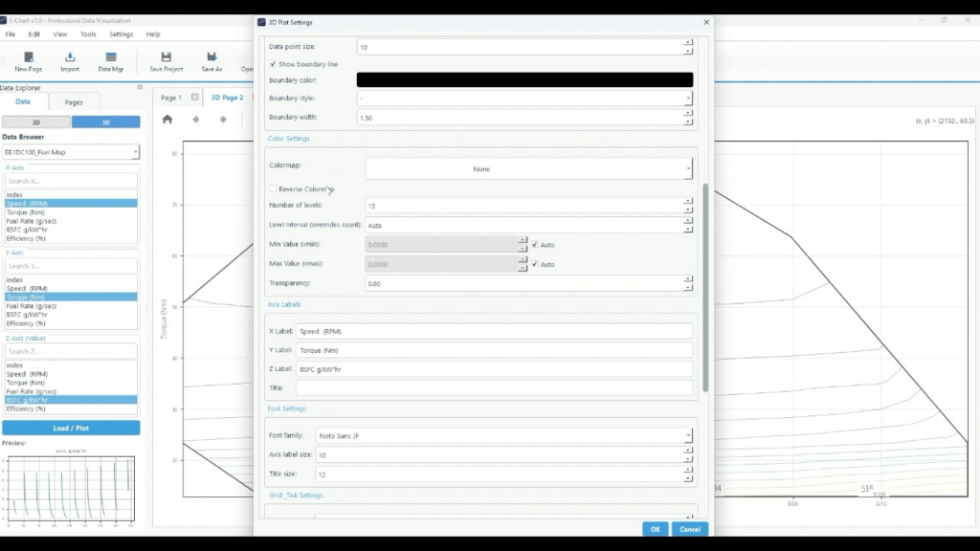The height and width of the screenshot is (551, 980).
Task: Click the black Boundary color swatch
Action: [x=523, y=80]
